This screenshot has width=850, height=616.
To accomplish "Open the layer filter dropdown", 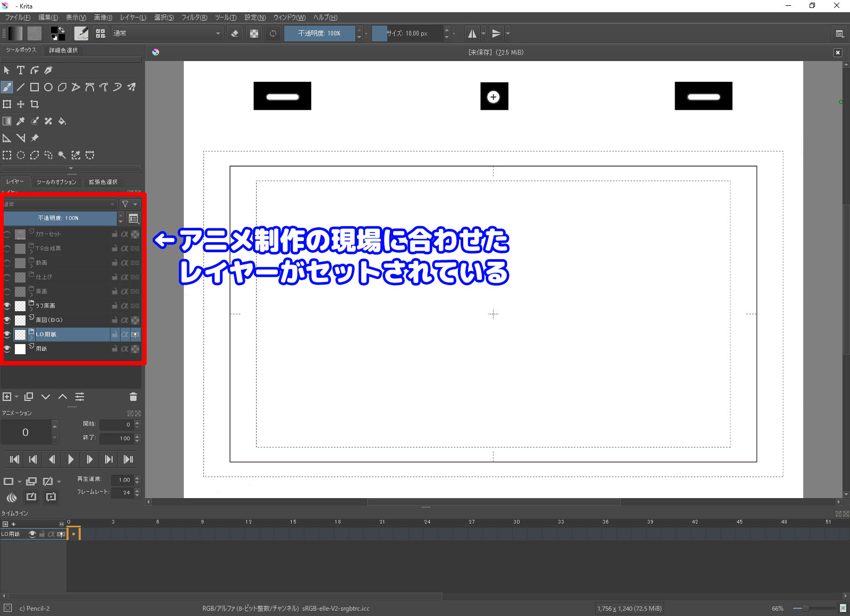I will 130,204.
